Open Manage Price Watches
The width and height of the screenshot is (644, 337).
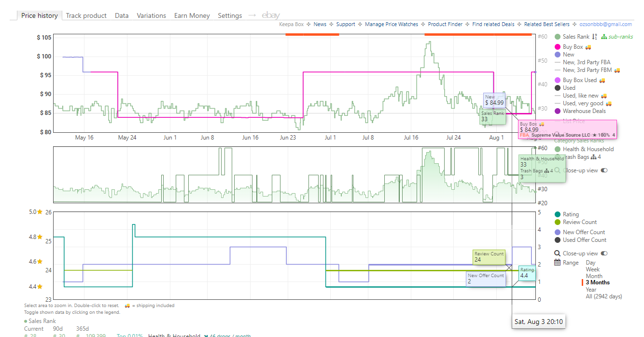tap(392, 24)
